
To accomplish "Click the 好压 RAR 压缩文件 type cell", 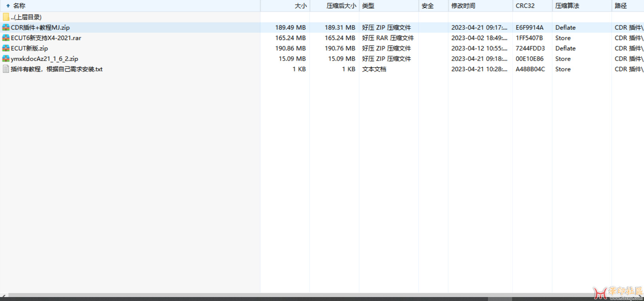I will 388,38.
